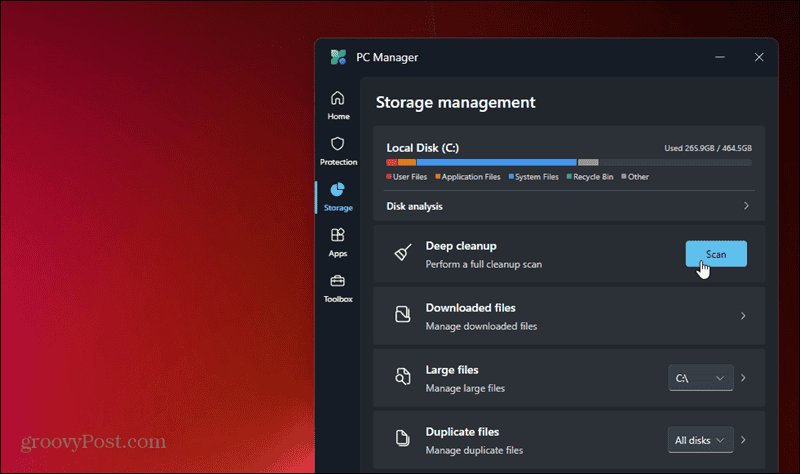Click the Other legend swatch

624,177
